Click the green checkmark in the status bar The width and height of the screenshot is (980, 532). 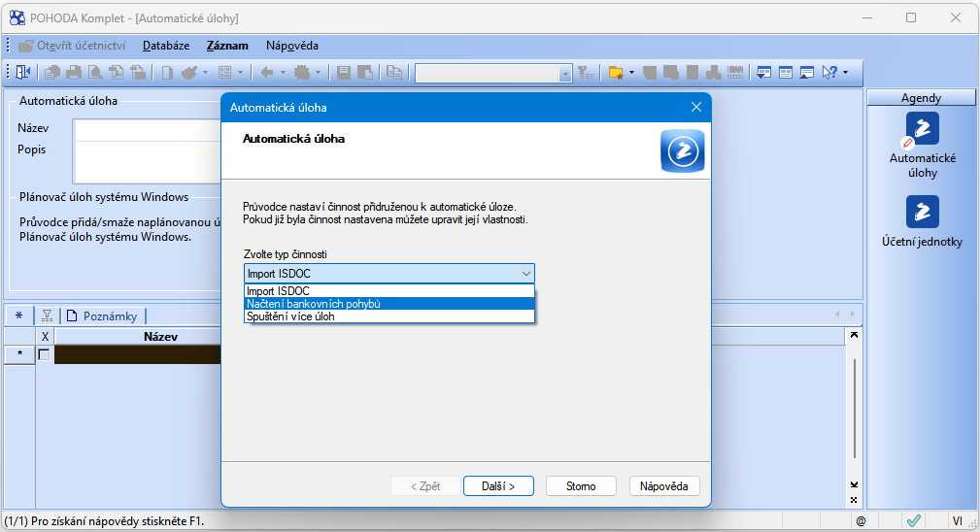(x=913, y=521)
